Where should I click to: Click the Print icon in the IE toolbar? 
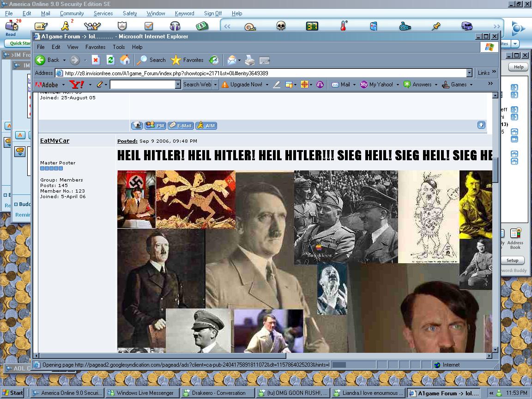coord(249,60)
